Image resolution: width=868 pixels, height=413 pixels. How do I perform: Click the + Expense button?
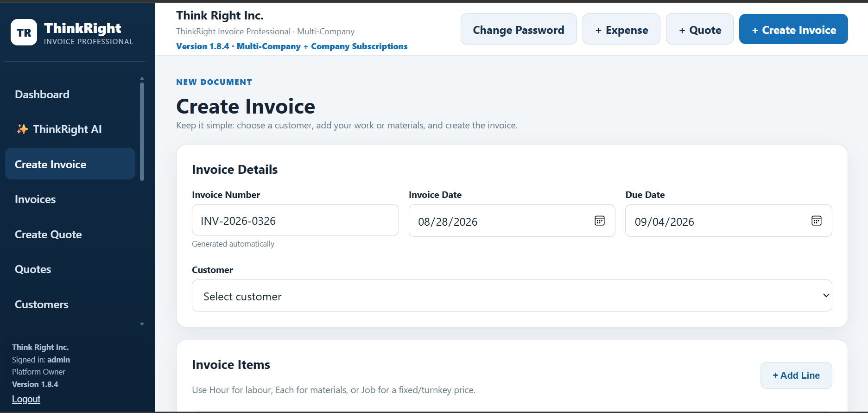coord(621,29)
